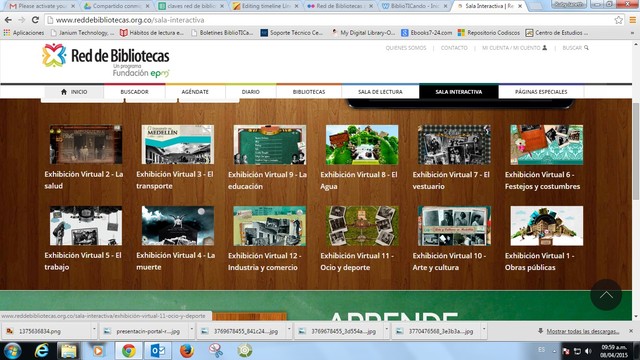The width and height of the screenshot is (640, 360).
Task: Click the CONTACTO link
Action: click(x=454, y=48)
